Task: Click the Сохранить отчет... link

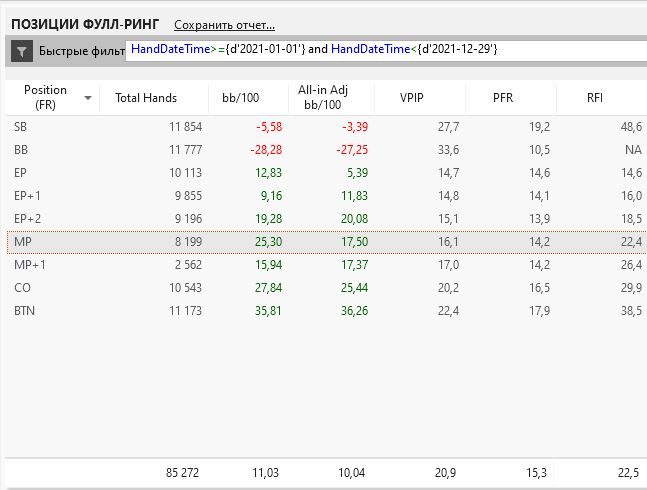Action: click(224, 24)
